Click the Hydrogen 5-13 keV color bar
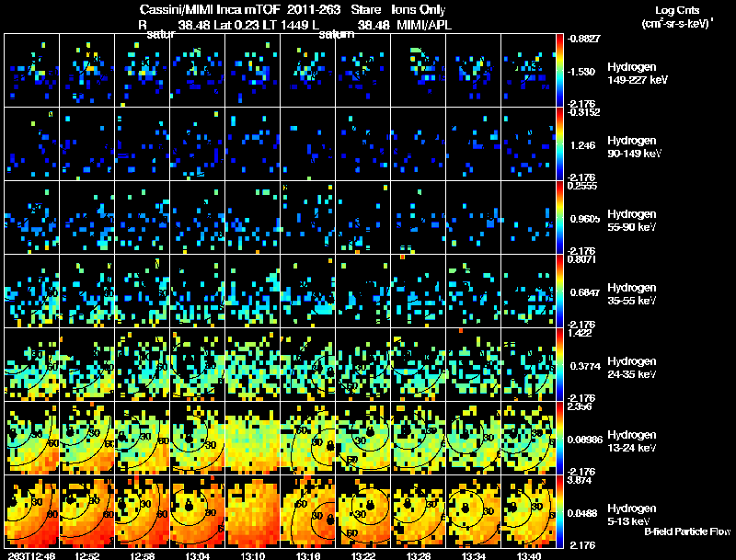The height and width of the screenshot is (560, 736). [x=561, y=511]
